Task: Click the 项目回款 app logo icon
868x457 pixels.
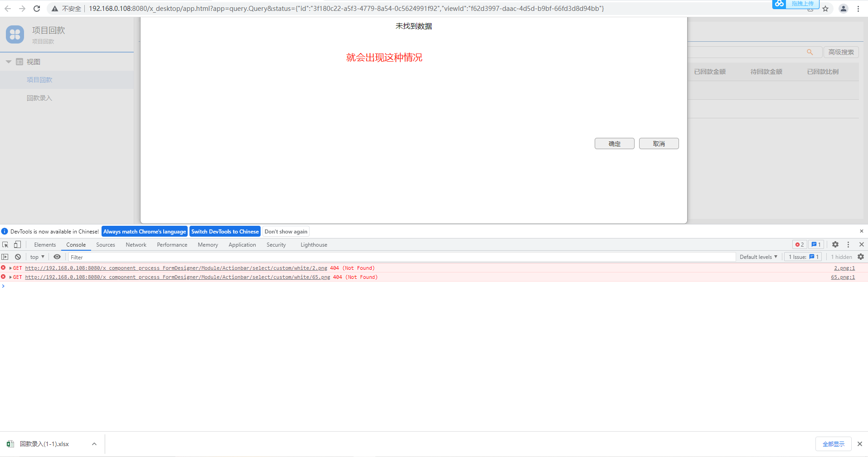Action: (x=15, y=34)
